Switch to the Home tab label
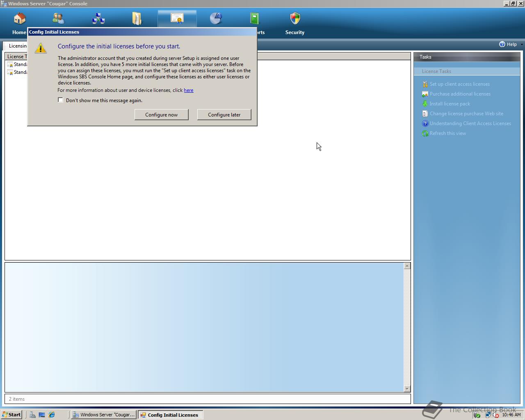The image size is (525, 420). click(19, 32)
